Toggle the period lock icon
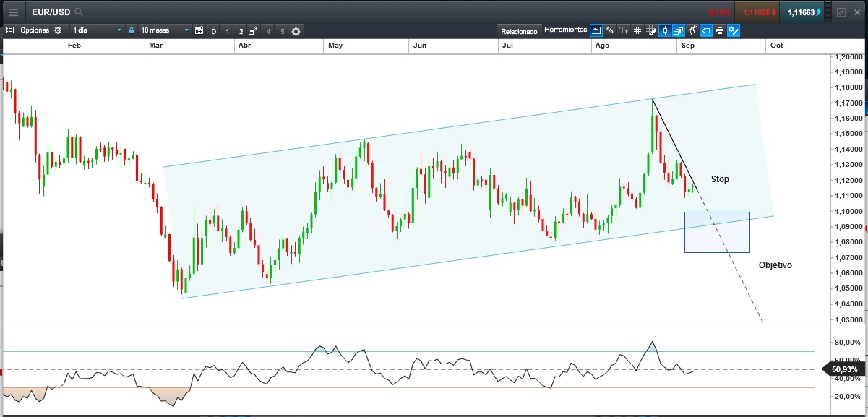The height and width of the screenshot is (417, 868). coord(131,31)
